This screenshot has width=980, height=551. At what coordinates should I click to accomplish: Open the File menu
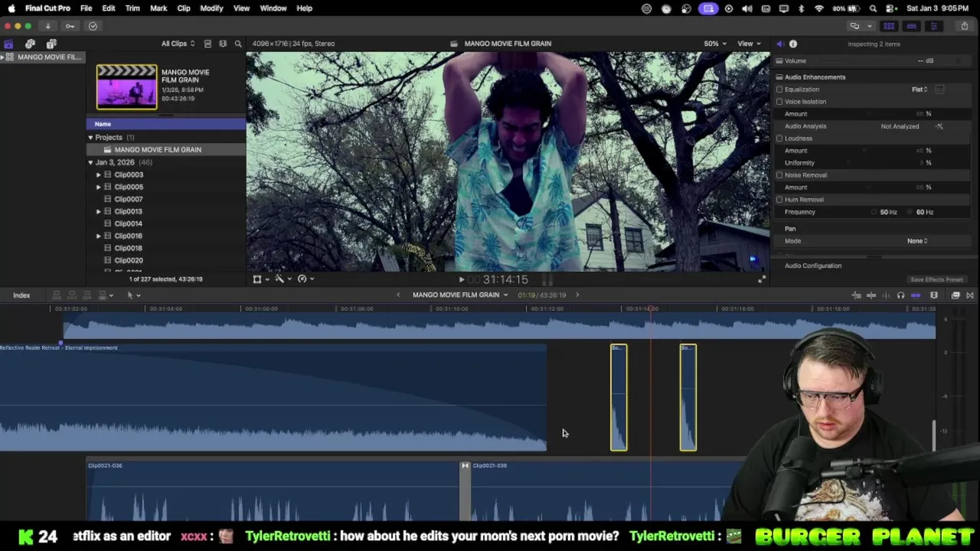(x=87, y=8)
